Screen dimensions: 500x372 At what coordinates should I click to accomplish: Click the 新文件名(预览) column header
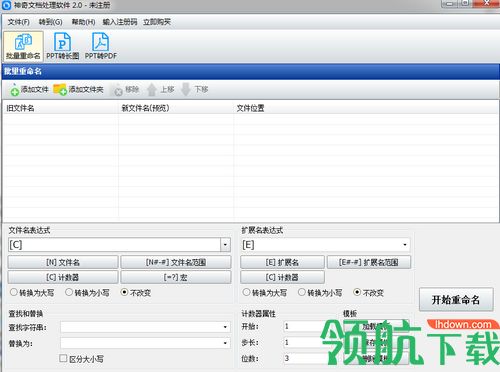[x=176, y=108]
